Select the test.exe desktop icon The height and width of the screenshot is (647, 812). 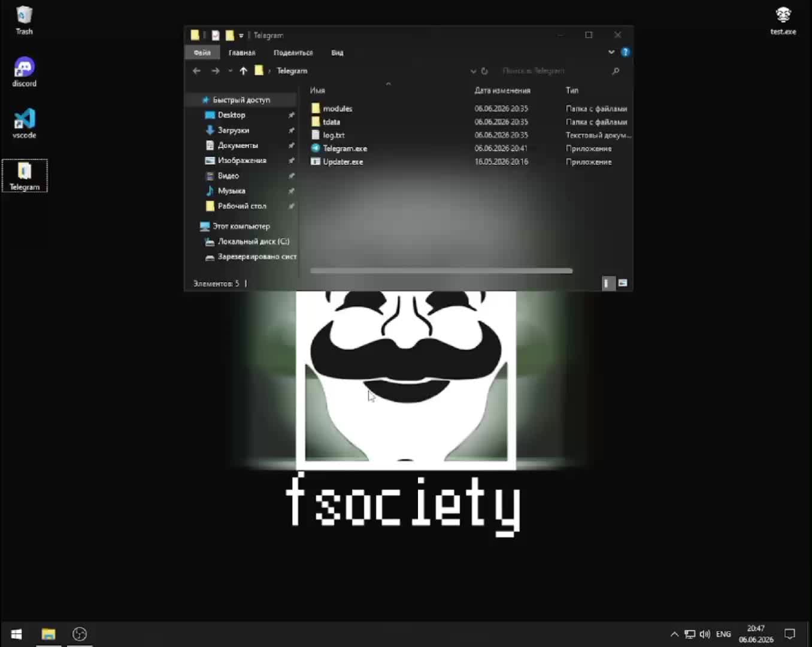(783, 20)
